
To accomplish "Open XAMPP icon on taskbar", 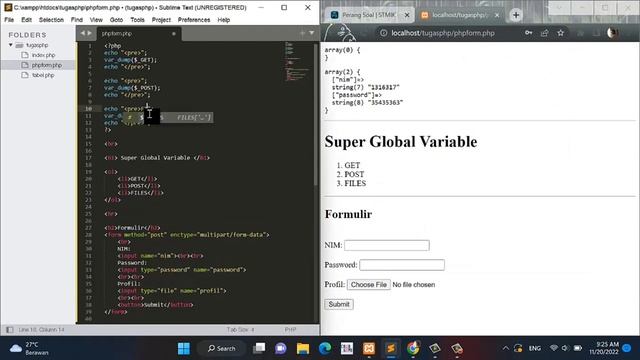I will (369, 348).
